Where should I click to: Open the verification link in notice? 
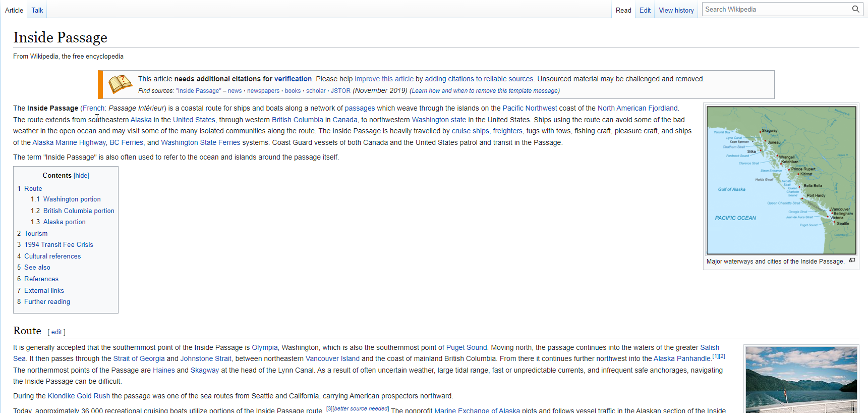[x=293, y=79]
